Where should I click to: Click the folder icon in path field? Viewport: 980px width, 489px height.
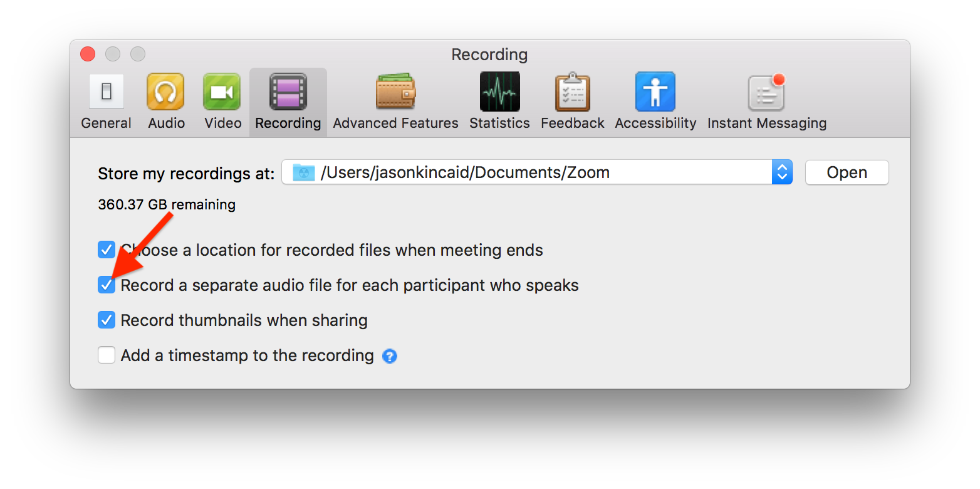(304, 172)
